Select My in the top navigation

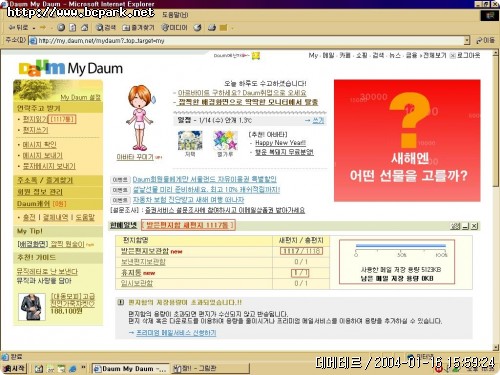point(313,55)
